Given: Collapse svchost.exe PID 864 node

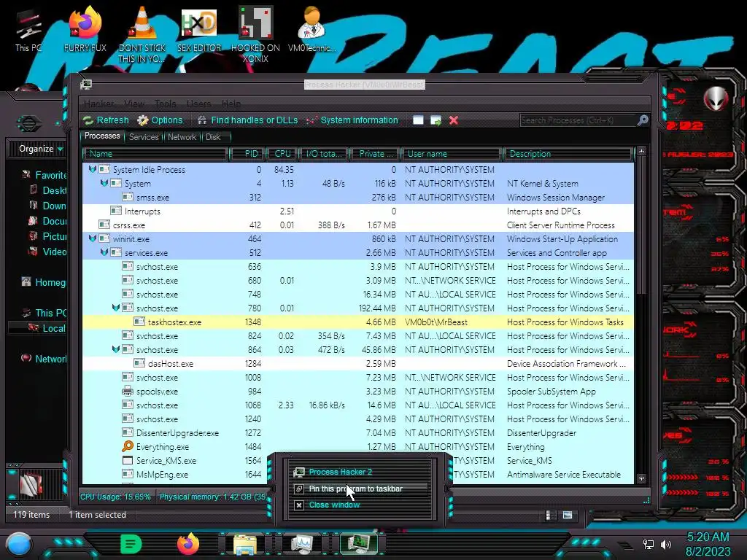Looking at the screenshot, I should point(115,349).
